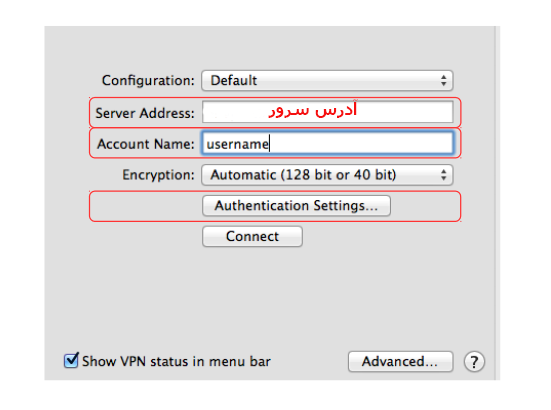
Task: Click the 'Automatic (128 bit or 40 bit)' text
Action: [x=303, y=175]
